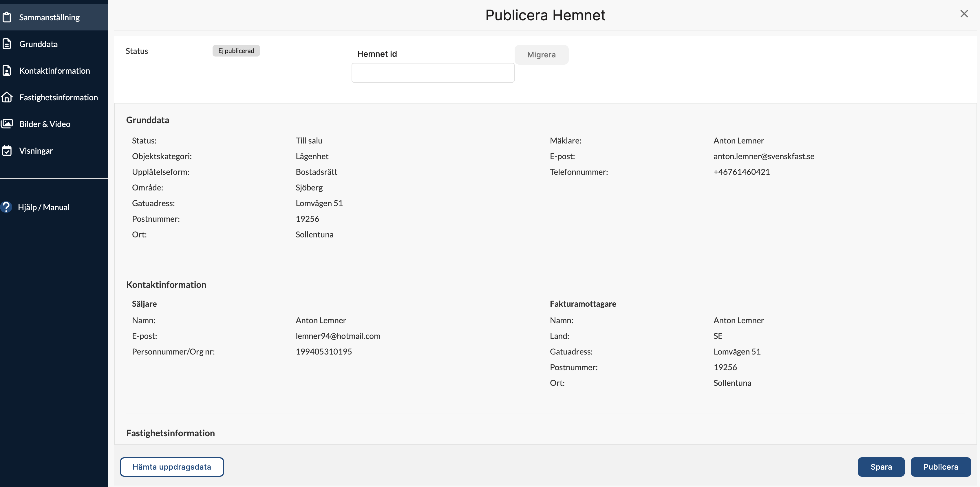Close the Publicera Hemnet dialog with X
980x487 pixels.
pos(964,14)
